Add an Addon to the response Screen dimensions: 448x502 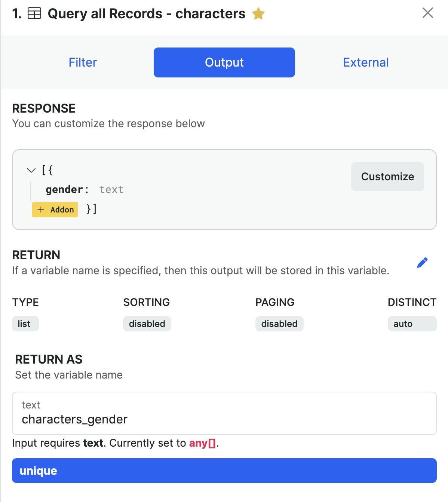point(55,210)
